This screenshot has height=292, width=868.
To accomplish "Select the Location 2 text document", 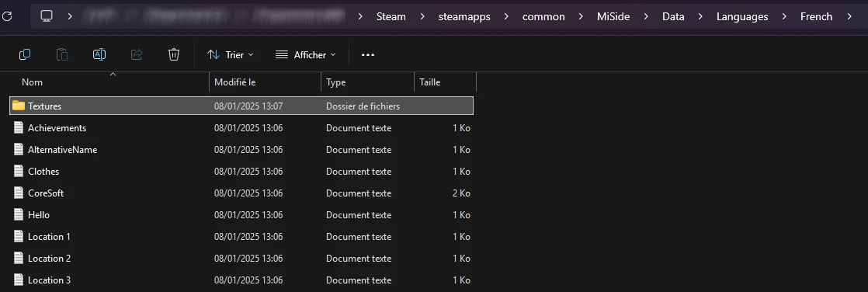I will (241, 258).
